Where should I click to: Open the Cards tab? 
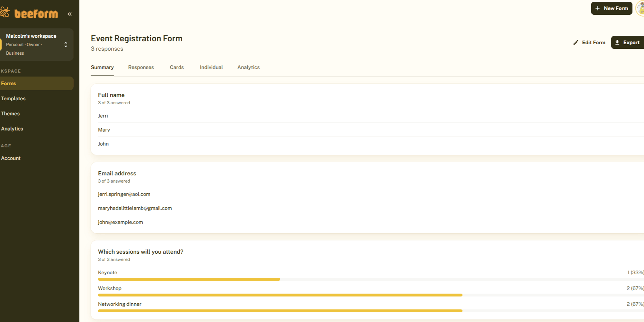tap(177, 67)
